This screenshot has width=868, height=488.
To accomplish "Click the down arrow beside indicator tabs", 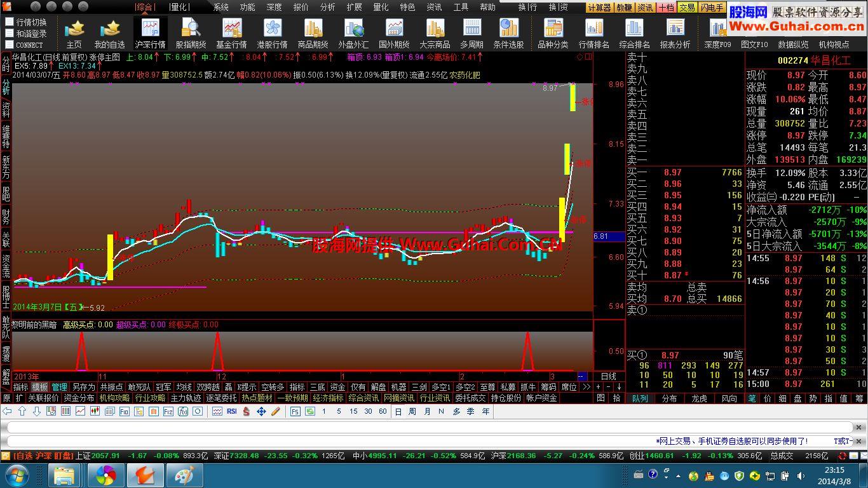I will pos(618,387).
